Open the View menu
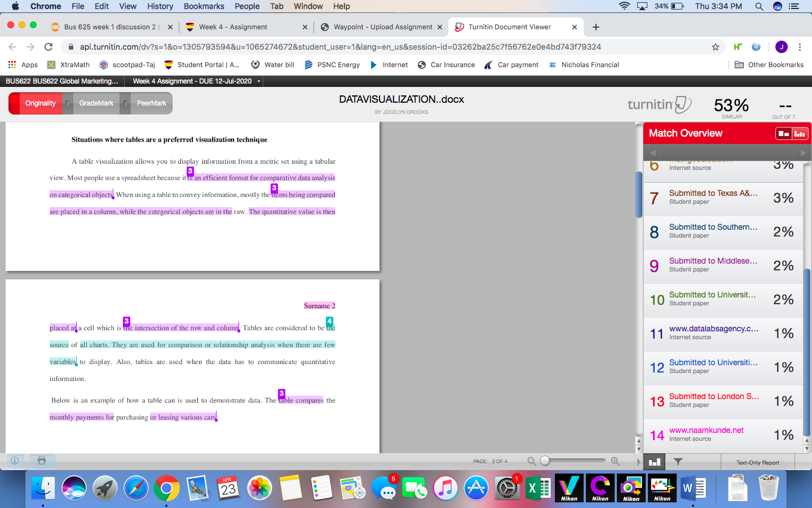This screenshot has width=812, height=508. point(128,6)
